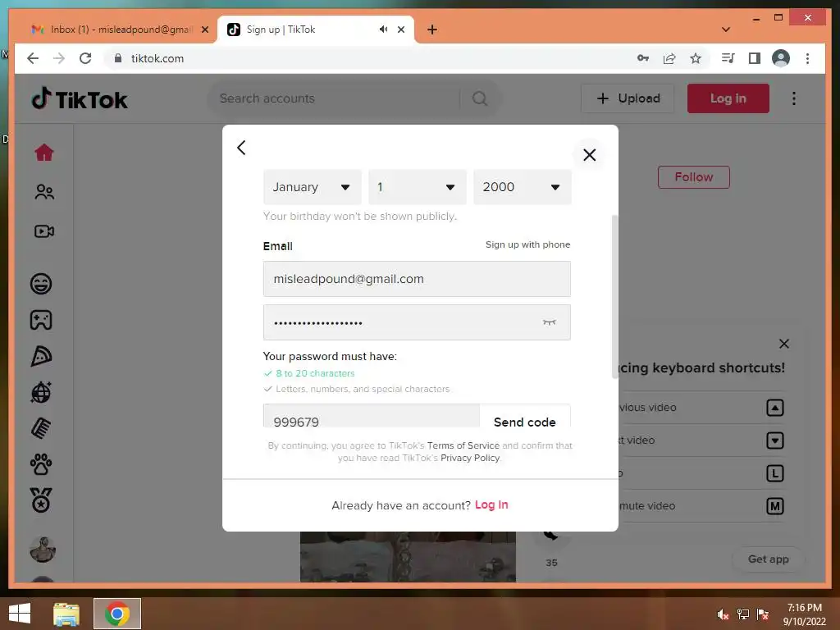Click the password input field

coord(417,322)
